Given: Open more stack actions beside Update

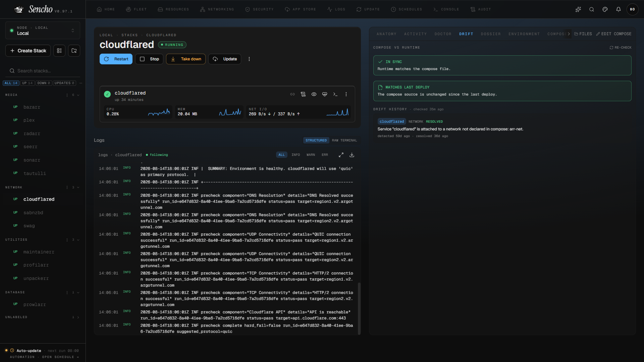Looking at the screenshot, I should (249, 59).
